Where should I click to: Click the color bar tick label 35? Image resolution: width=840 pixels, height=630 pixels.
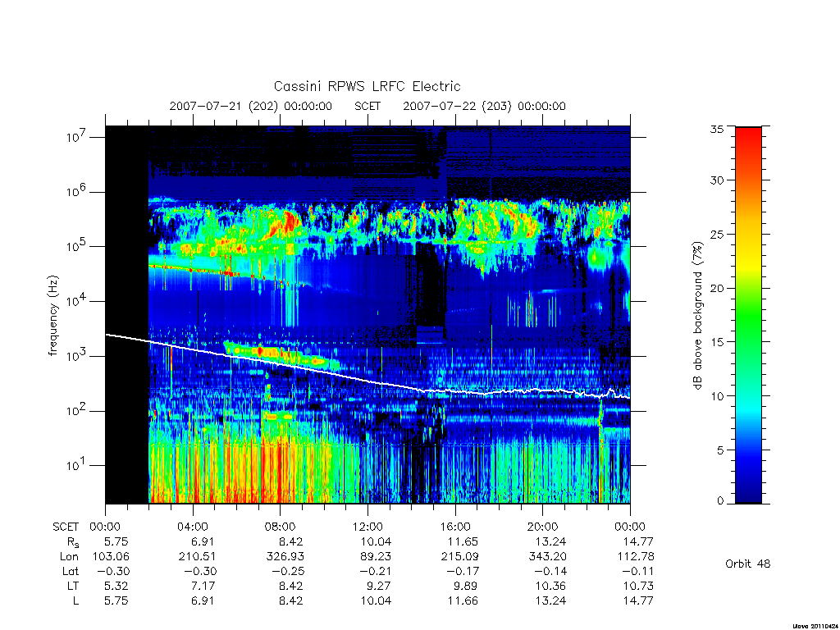(x=717, y=129)
